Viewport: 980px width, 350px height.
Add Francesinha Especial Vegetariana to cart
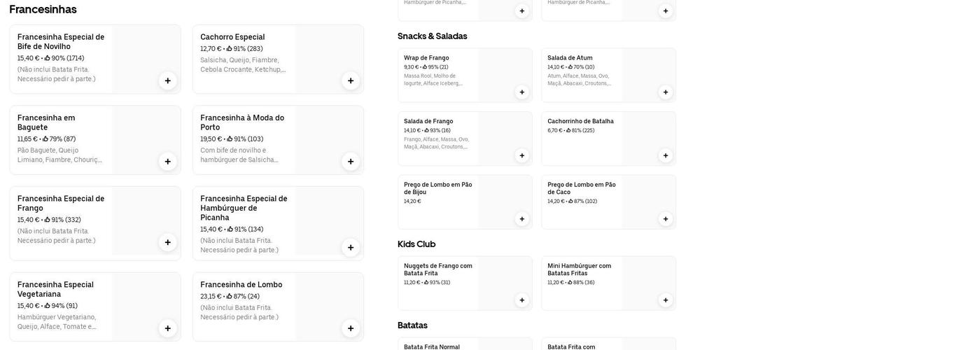167,328
